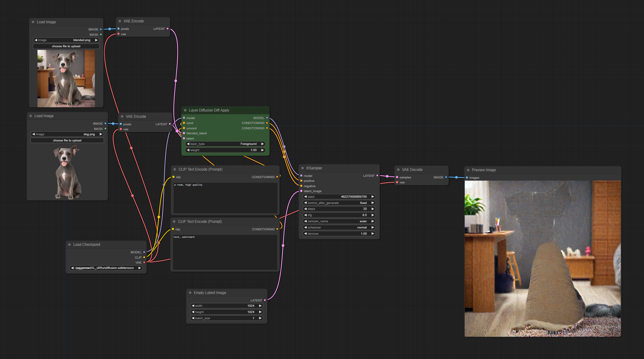Click the blended_latent input socket
This screenshot has width=644, height=359.
[184, 133]
